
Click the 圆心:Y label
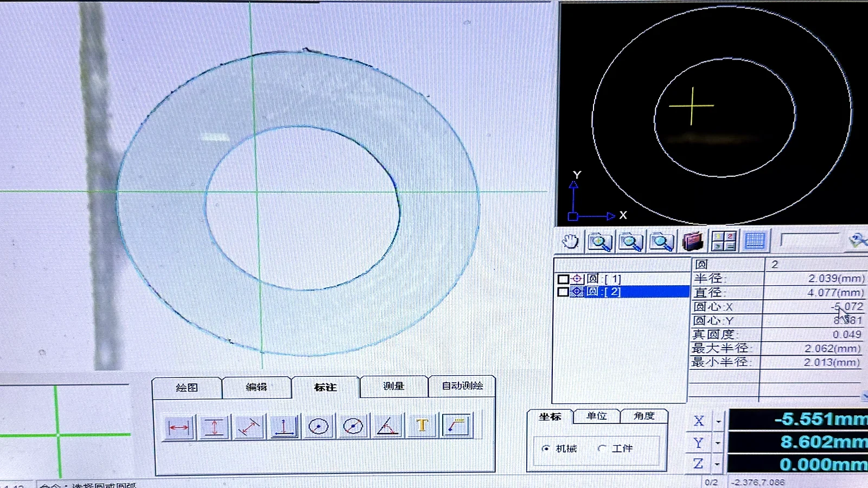[713, 320]
